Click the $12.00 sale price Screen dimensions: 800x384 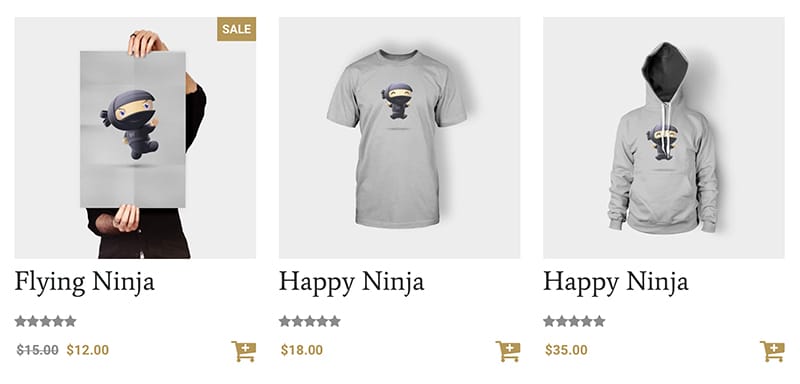tap(88, 350)
